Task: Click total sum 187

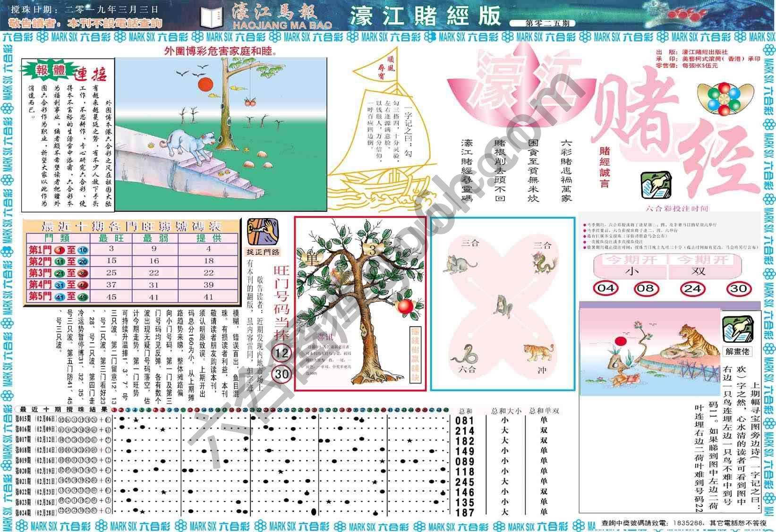Action: [x=465, y=512]
